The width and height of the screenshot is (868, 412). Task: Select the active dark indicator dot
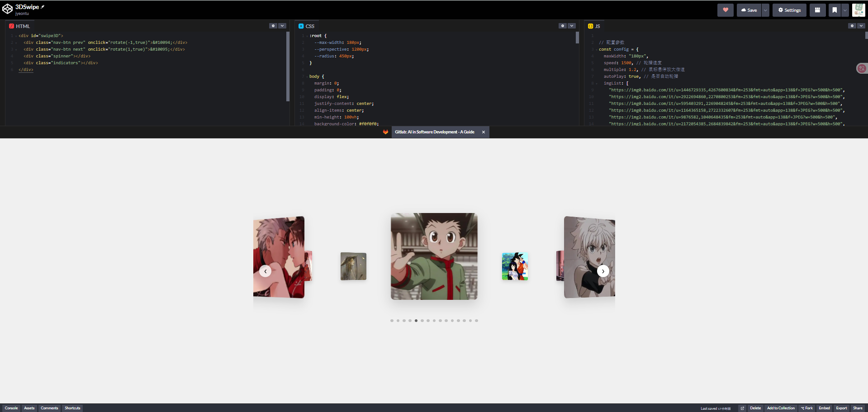416,321
